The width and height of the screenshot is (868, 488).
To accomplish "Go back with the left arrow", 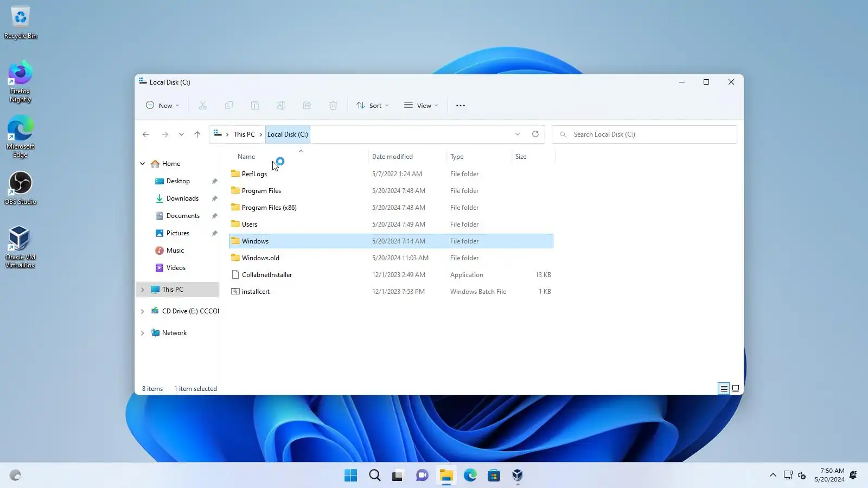I will (146, 134).
